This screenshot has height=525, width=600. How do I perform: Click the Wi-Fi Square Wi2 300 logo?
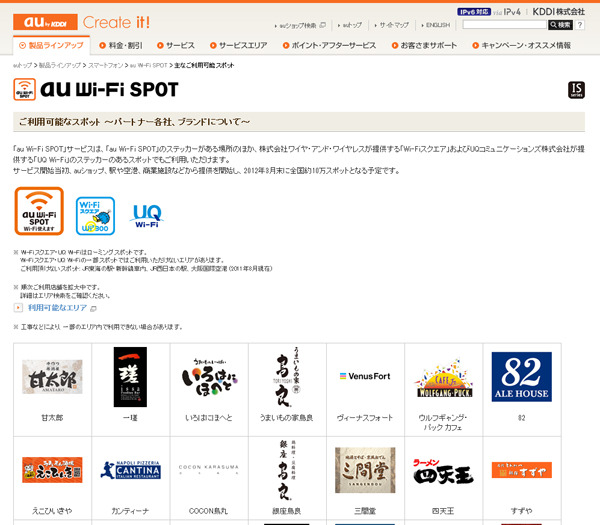pos(95,216)
